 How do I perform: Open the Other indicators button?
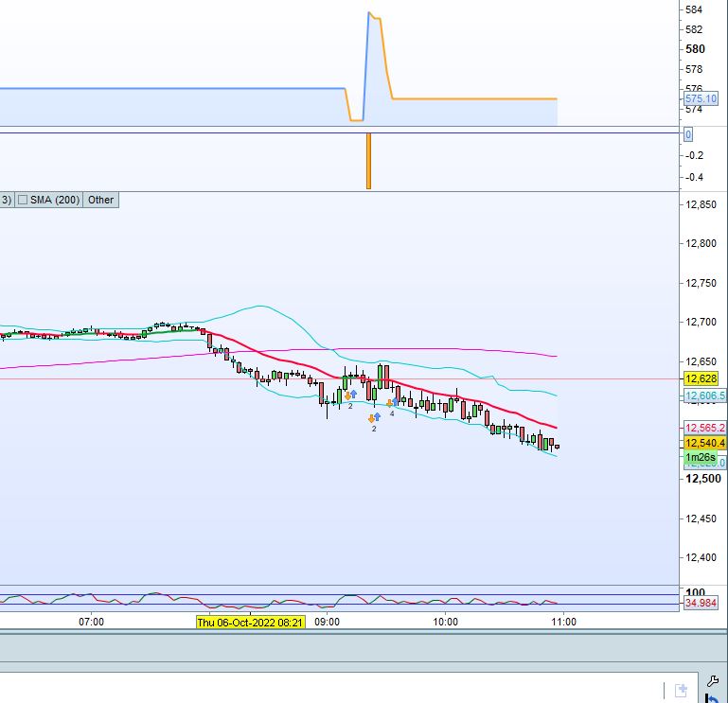(x=100, y=200)
